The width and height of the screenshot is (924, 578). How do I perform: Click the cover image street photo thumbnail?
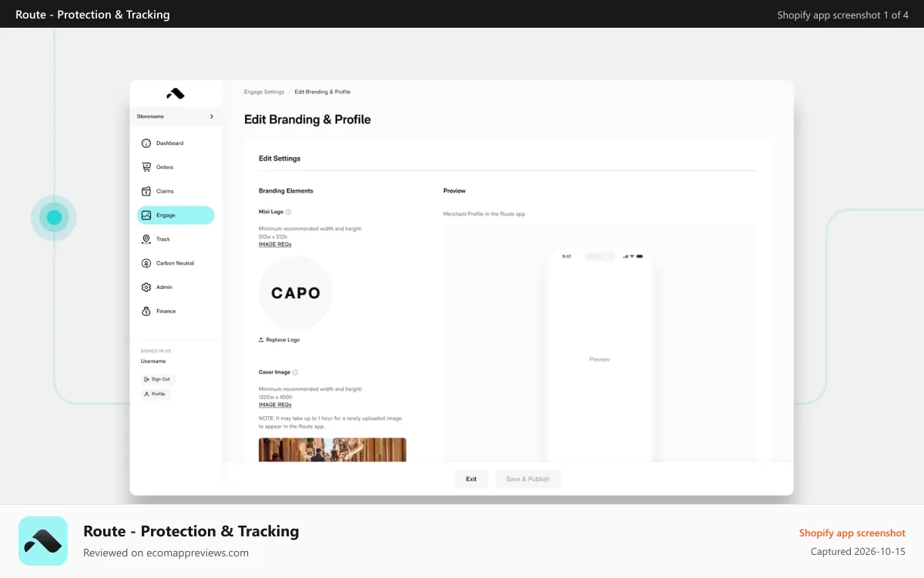(333, 450)
